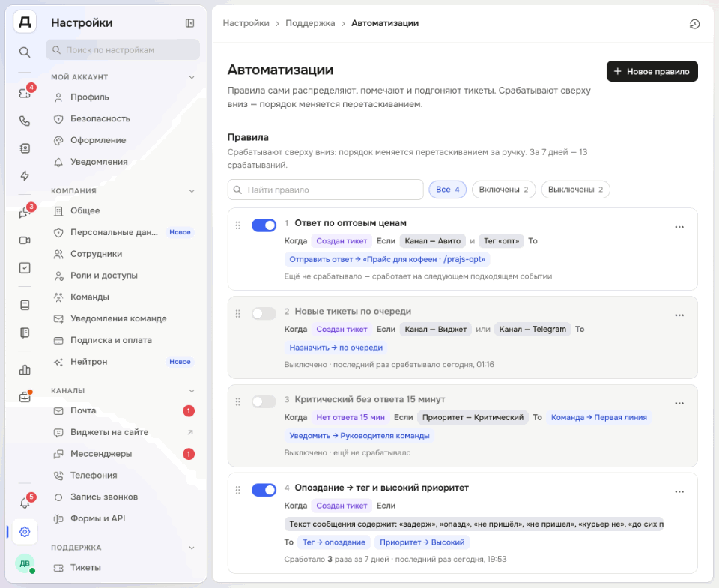Open Уведомления settings

[x=123, y=162]
